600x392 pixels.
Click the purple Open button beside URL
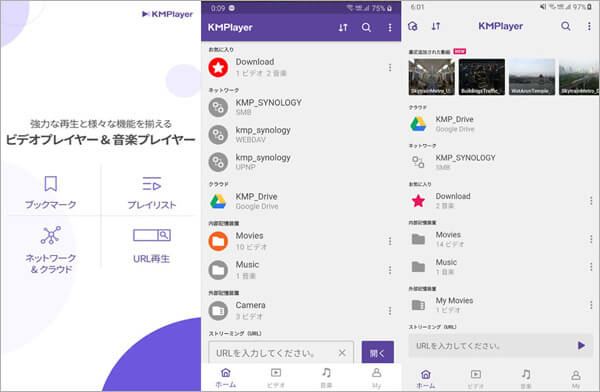(x=377, y=352)
